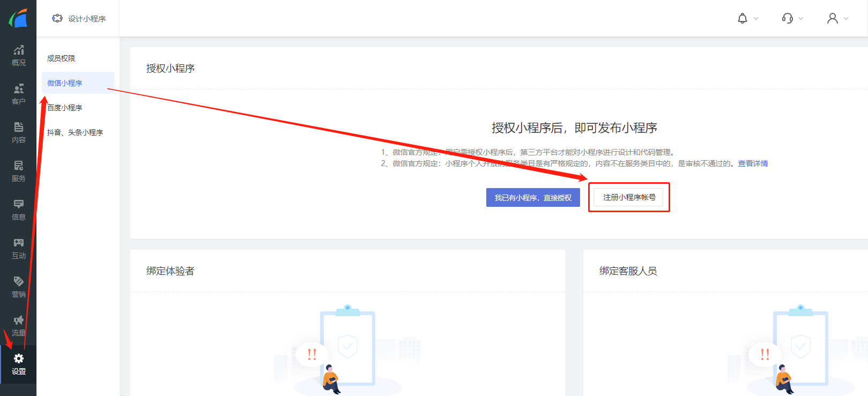Click the 注册小程序帐号 button
Image resolution: width=868 pixels, height=396 pixels.
click(628, 197)
